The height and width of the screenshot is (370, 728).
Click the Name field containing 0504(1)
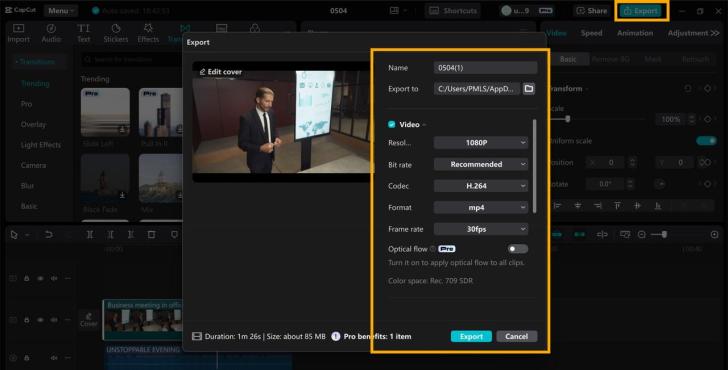point(485,67)
